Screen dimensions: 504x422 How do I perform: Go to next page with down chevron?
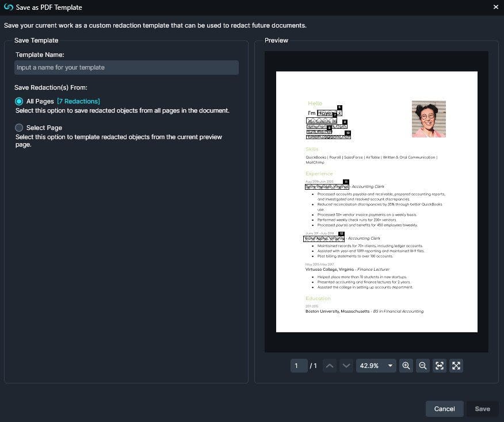[346, 366]
